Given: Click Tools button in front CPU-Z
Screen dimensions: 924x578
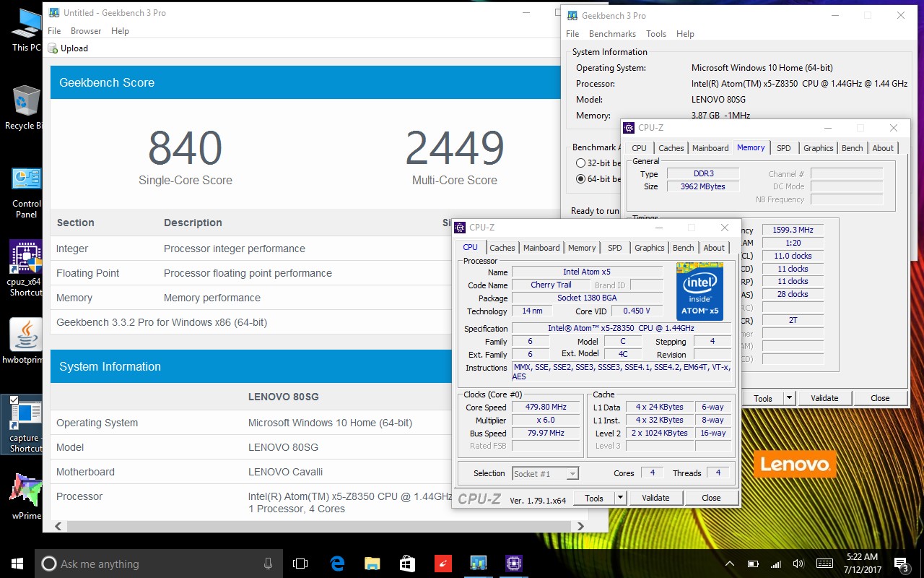Looking at the screenshot, I should point(594,498).
